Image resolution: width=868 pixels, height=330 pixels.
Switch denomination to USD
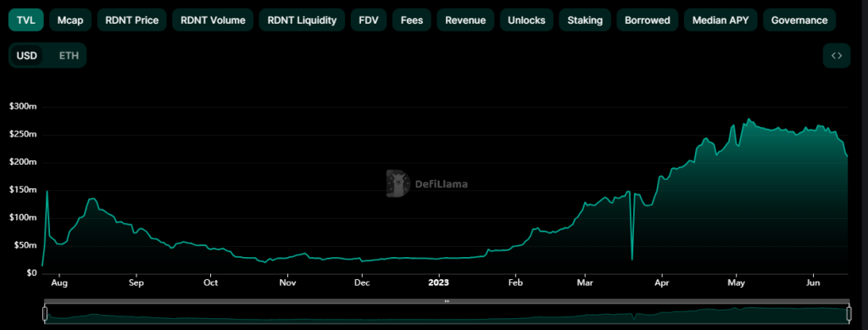click(26, 55)
